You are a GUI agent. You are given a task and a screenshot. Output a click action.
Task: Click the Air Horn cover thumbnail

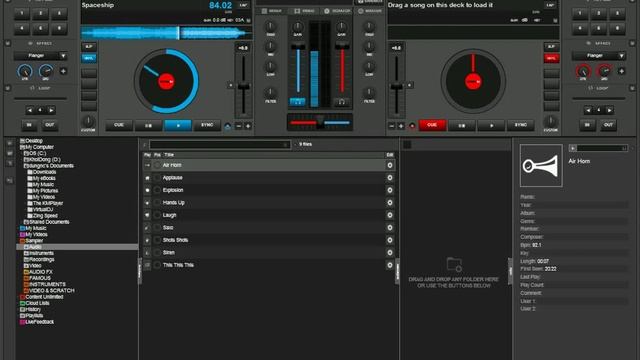[x=541, y=165]
